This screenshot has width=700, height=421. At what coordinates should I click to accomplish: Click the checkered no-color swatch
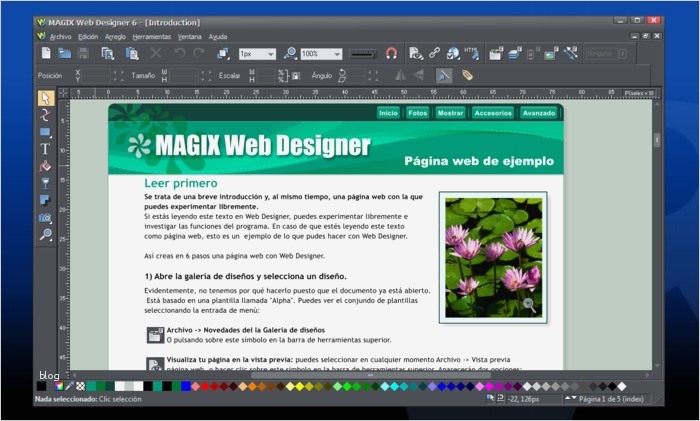point(80,386)
